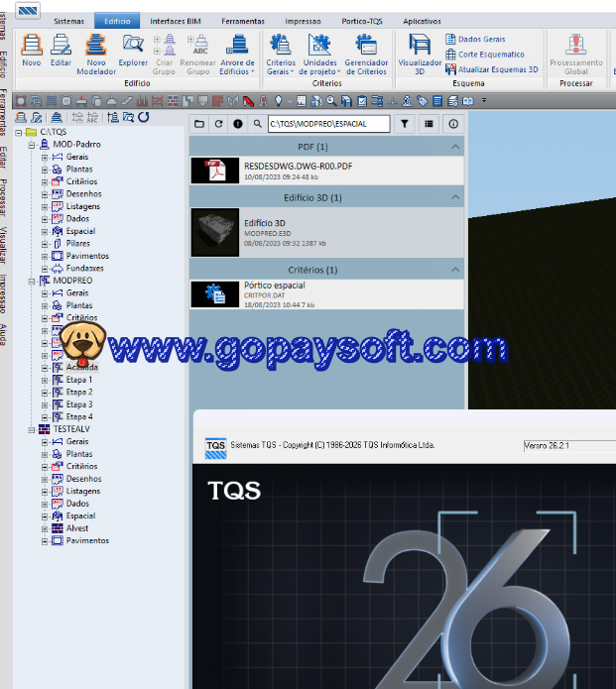The image size is (616, 689).
Task: Open the Novo Modelador tool
Action: click(96, 49)
